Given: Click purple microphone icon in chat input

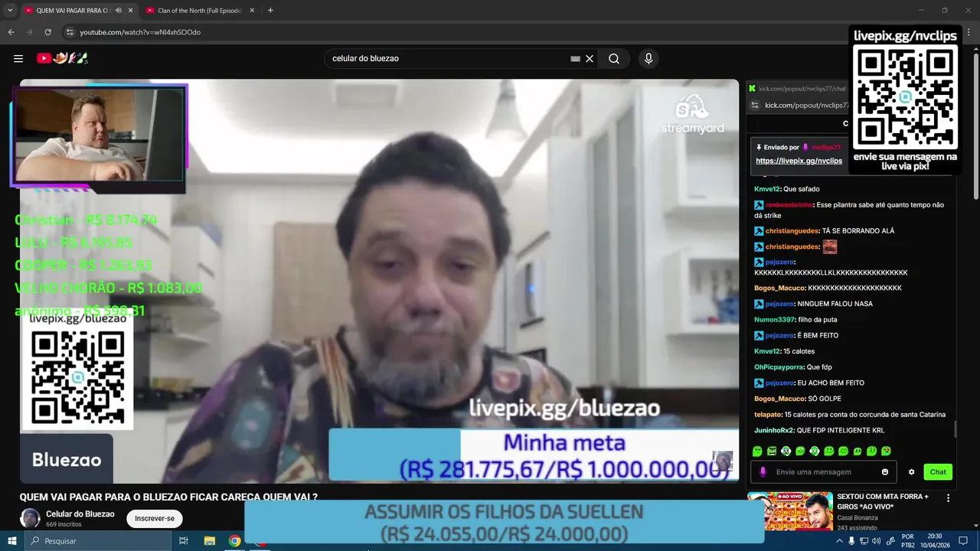Looking at the screenshot, I should tap(763, 472).
